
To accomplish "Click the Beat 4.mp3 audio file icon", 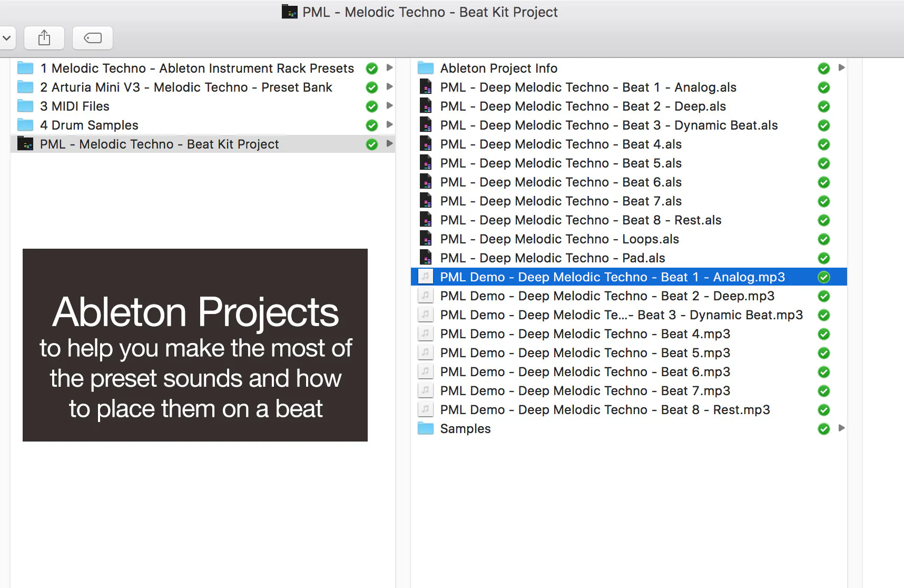I will pos(425,334).
